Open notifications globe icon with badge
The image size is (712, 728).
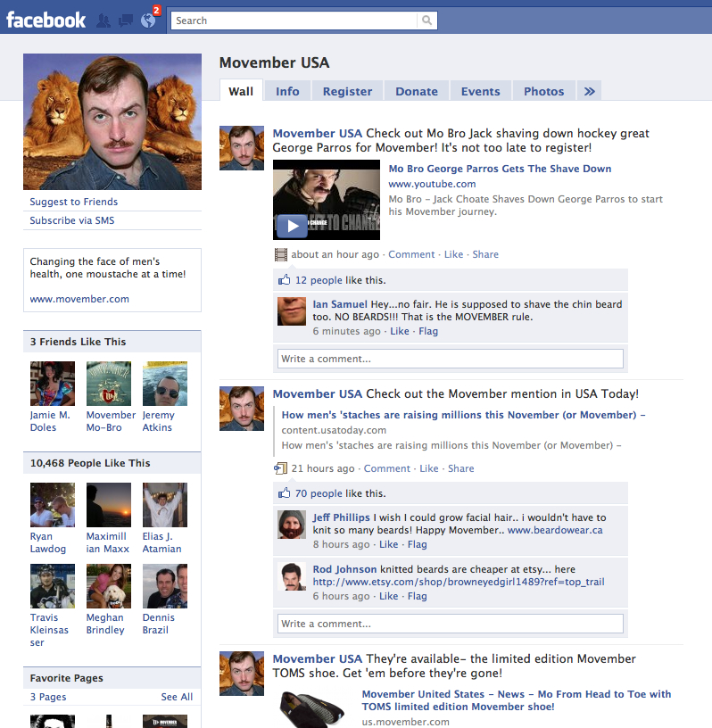click(149, 20)
